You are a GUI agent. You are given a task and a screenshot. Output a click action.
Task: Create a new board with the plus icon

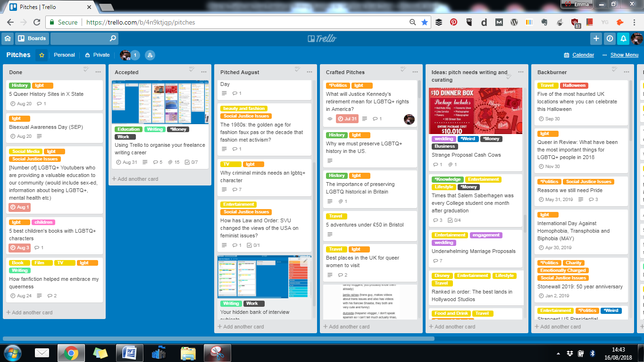595,38
